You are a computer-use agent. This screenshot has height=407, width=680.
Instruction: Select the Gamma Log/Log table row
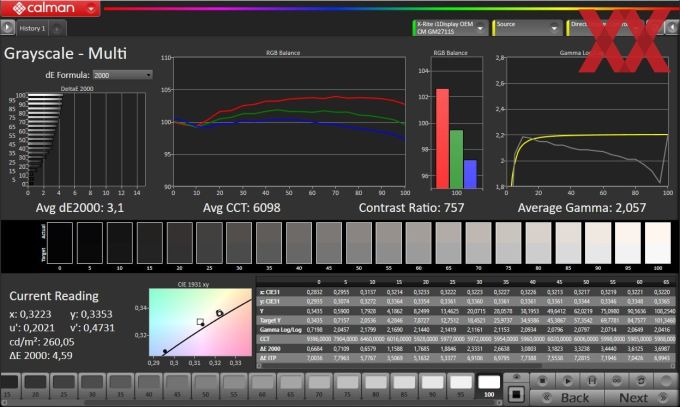pos(466,330)
